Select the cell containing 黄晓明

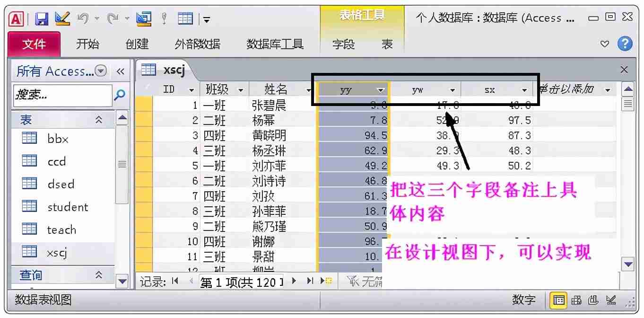click(283, 136)
